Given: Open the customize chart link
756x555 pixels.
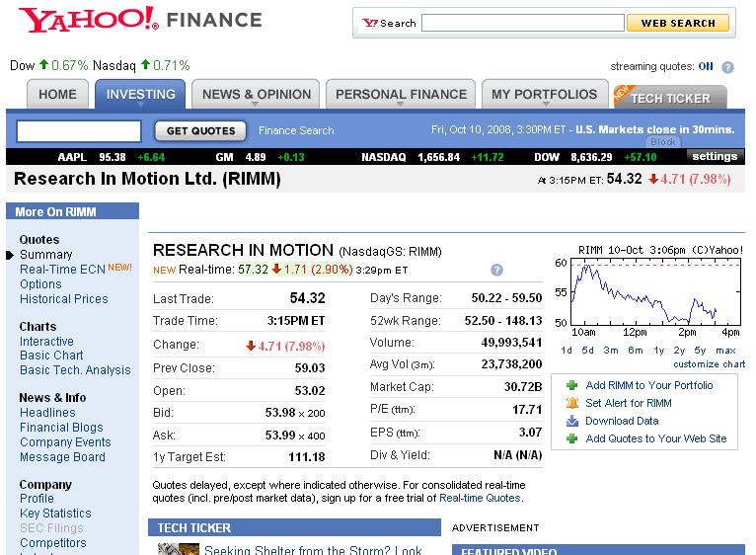Looking at the screenshot, I should pos(710,364).
